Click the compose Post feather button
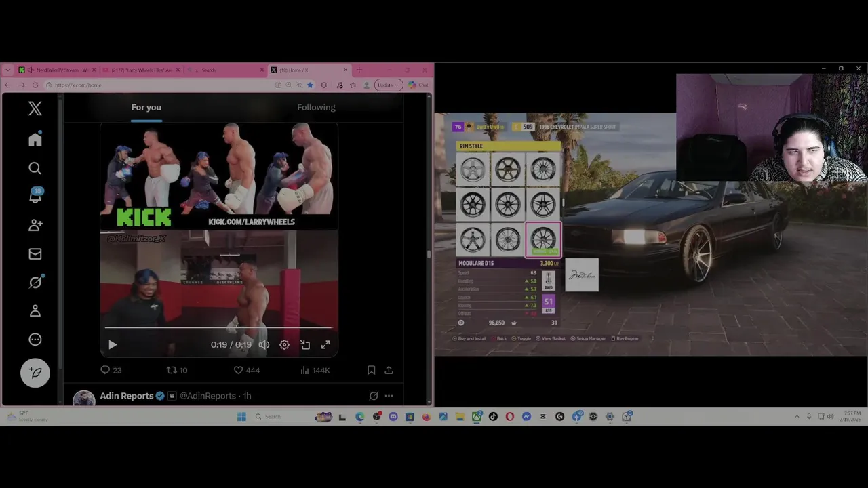The width and height of the screenshot is (868, 488). [35, 373]
